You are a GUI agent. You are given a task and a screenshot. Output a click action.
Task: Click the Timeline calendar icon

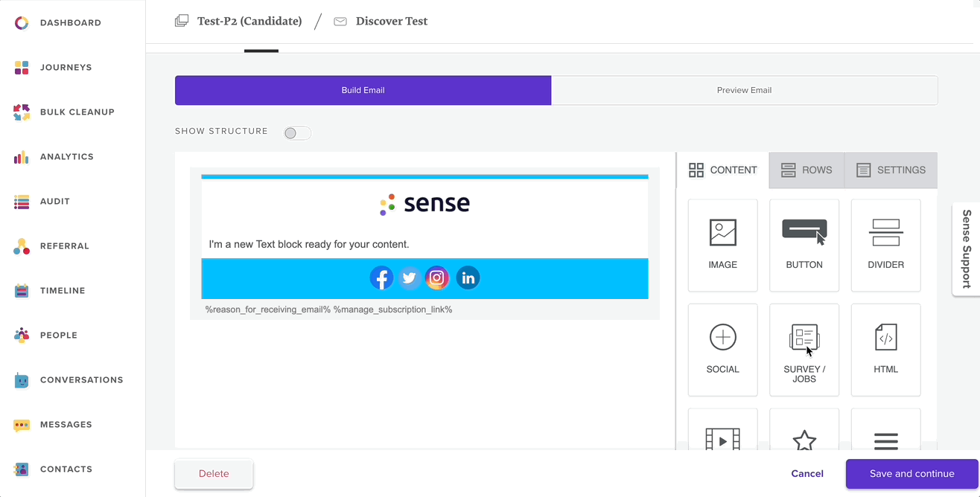(22, 291)
